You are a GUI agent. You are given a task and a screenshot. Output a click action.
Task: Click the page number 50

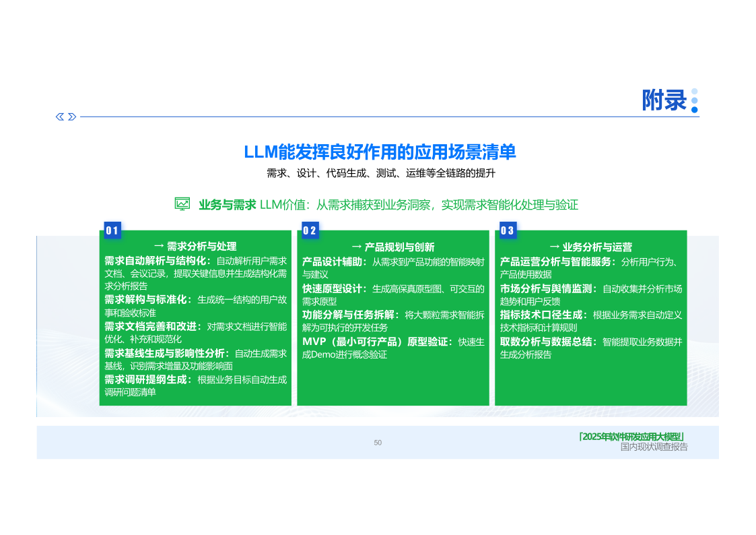(378, 443)
